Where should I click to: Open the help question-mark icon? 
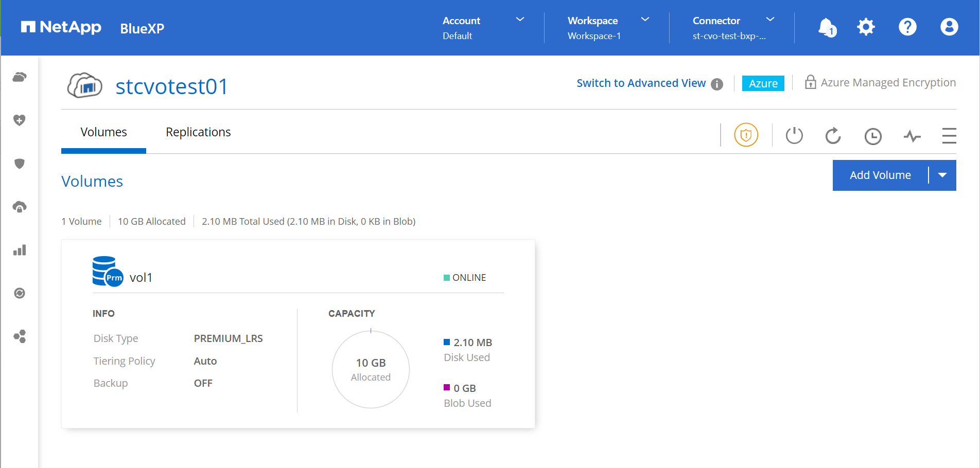907,27
